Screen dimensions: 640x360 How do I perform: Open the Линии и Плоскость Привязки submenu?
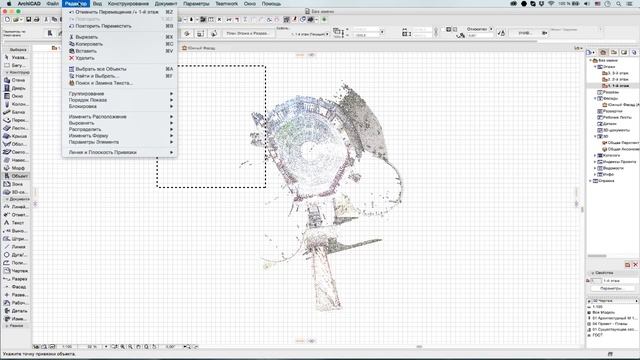120,152
